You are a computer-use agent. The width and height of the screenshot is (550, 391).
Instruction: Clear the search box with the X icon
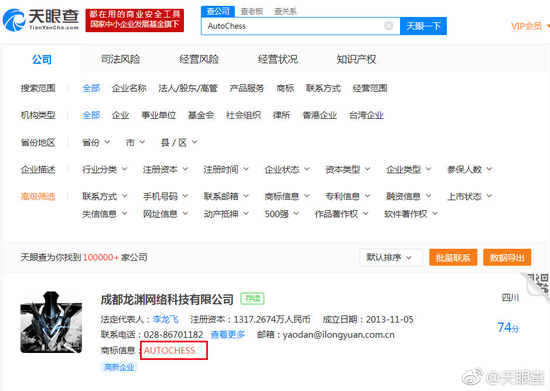tap(389, 26)
